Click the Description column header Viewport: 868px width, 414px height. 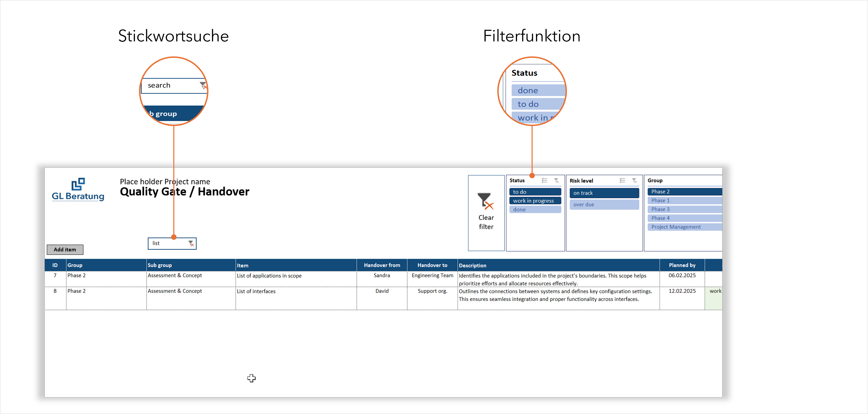(x=558, y=265)
